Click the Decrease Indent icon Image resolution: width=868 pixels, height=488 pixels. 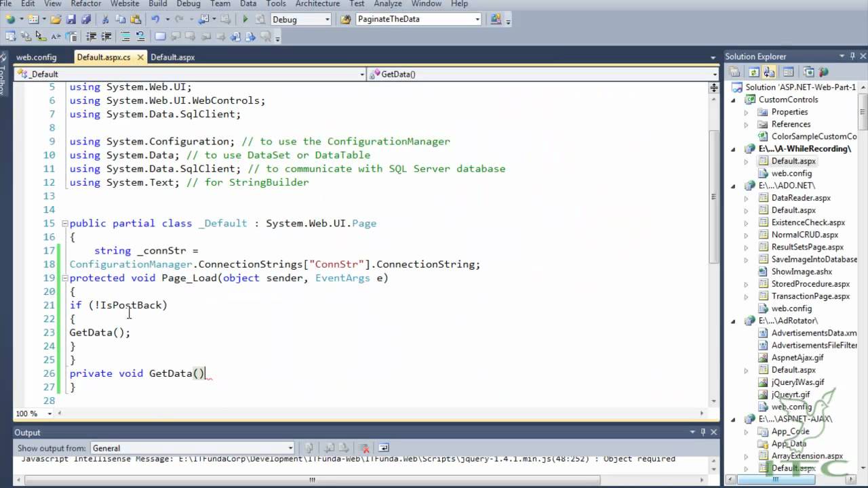coord(91,36)
